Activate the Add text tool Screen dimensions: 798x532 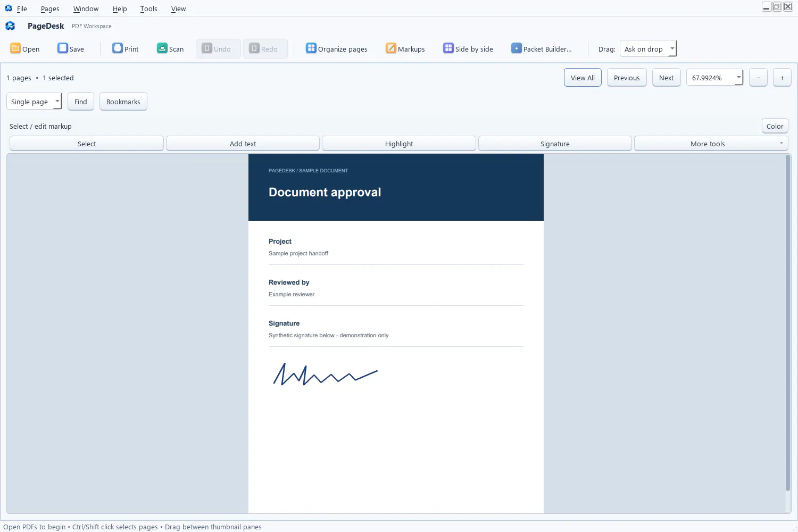coord(243,144)
